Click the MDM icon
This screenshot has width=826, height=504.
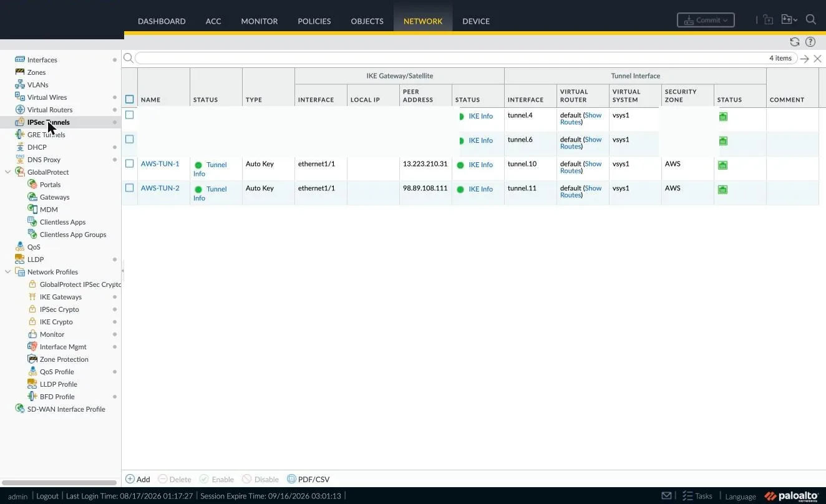32,210
